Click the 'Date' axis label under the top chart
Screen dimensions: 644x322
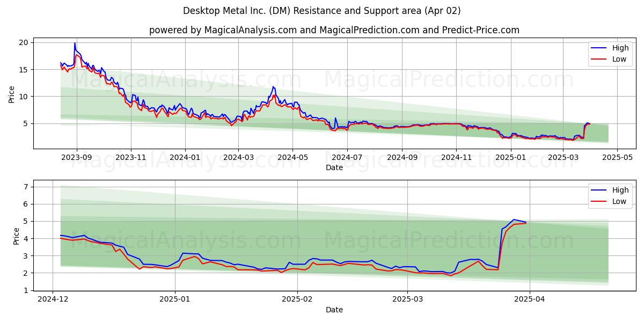coord(334,168)
